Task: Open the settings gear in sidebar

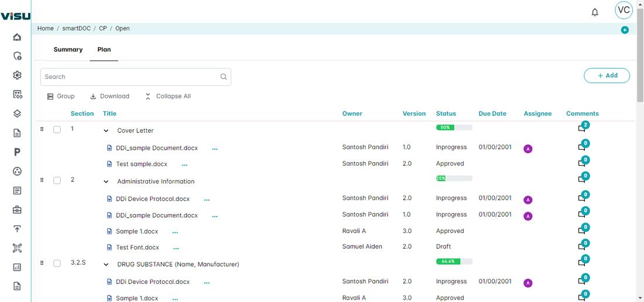Action: [17, 75]
